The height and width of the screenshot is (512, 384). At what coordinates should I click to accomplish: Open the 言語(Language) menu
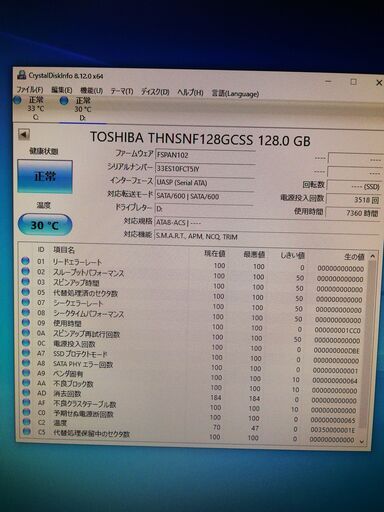(x=235, y=94)
